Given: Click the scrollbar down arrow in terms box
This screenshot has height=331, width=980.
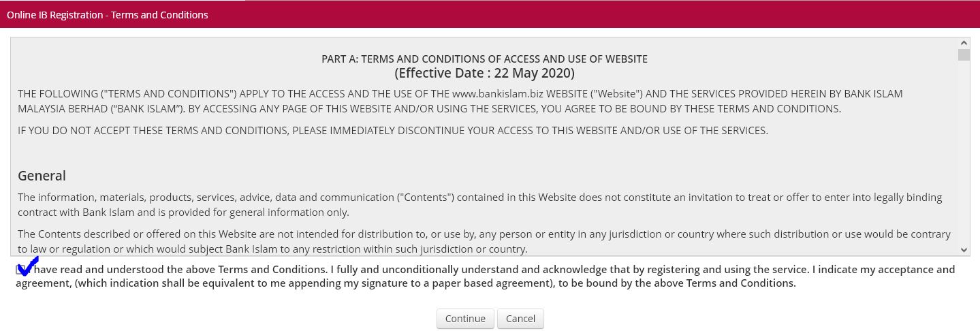Looking at the screenshot, I should [x=964, y=250].
